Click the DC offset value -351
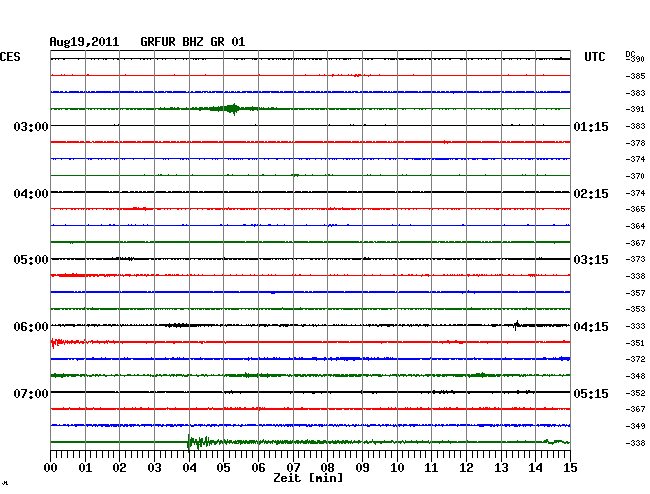This screenshot has width=650, height=494. [635, 343]
